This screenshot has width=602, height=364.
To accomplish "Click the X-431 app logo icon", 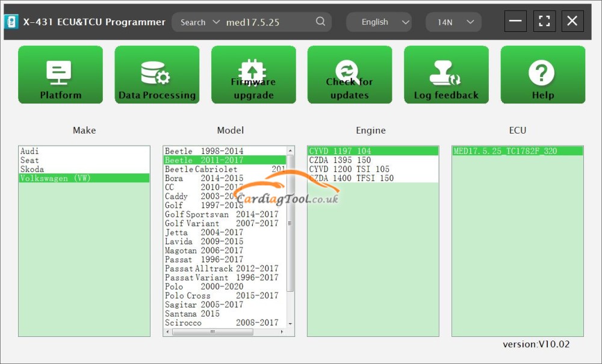I will click(x=11, y=22).
